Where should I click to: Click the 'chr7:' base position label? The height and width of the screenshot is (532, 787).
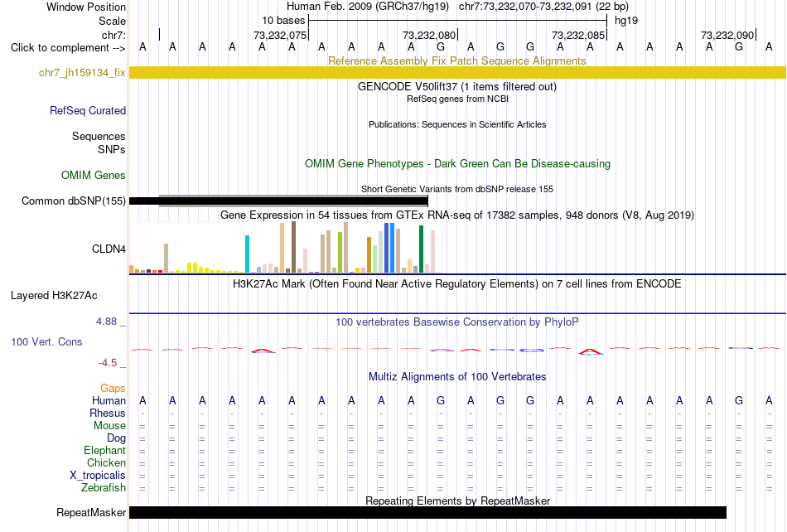[x=113, y=35]
